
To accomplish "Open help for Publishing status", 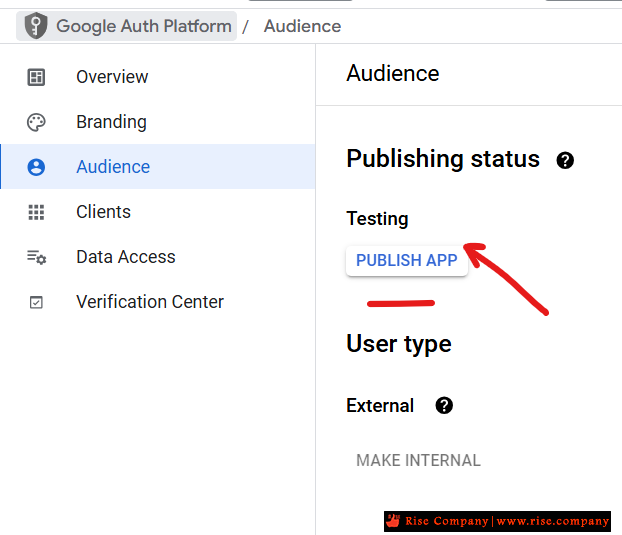I will pos(565,160).
